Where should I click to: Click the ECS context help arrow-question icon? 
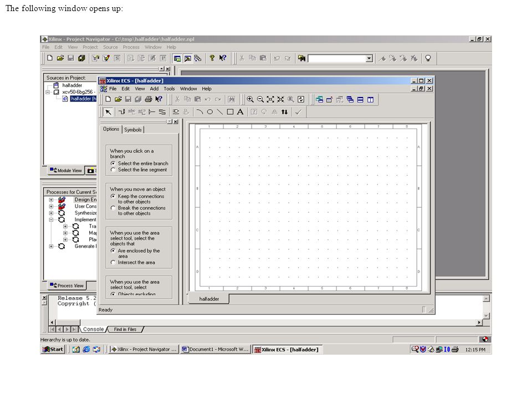158,99
